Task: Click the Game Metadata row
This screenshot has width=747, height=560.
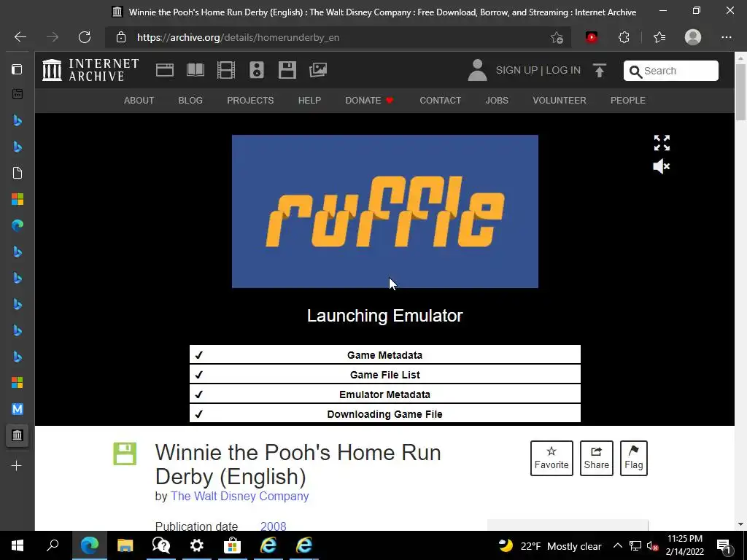Action: [x=385, y=355]
